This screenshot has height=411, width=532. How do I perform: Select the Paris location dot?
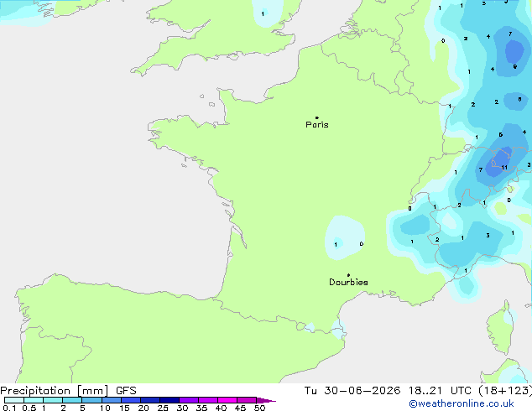point(317,117)
